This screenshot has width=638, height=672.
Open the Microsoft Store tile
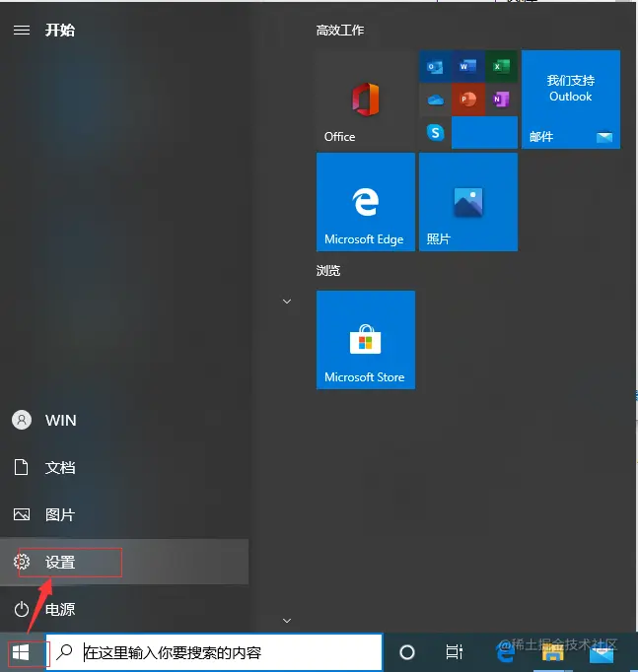pos(365,340)
